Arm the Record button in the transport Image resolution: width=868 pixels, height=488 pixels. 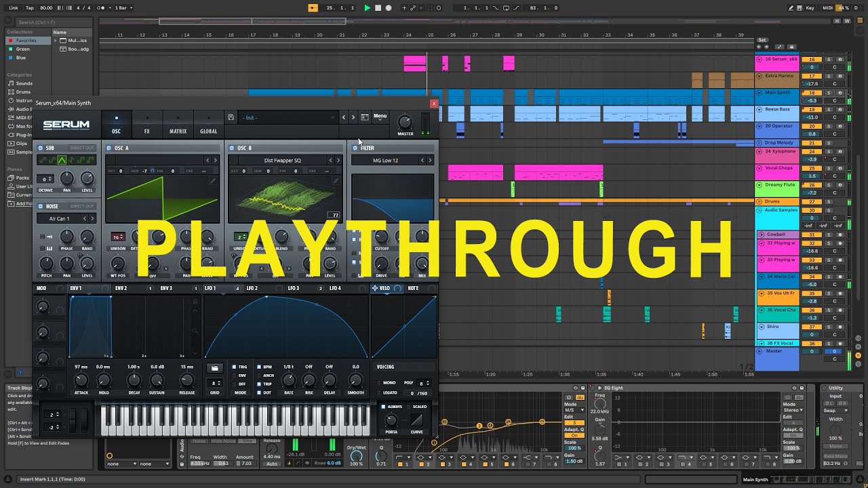[389, 8]
